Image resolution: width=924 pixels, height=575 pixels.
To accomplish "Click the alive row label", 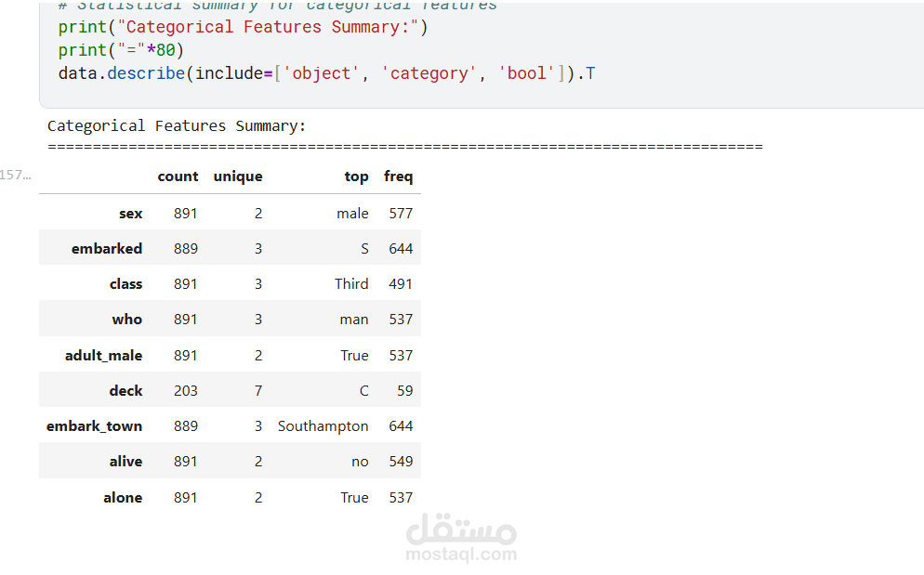I will coord(125,462).
